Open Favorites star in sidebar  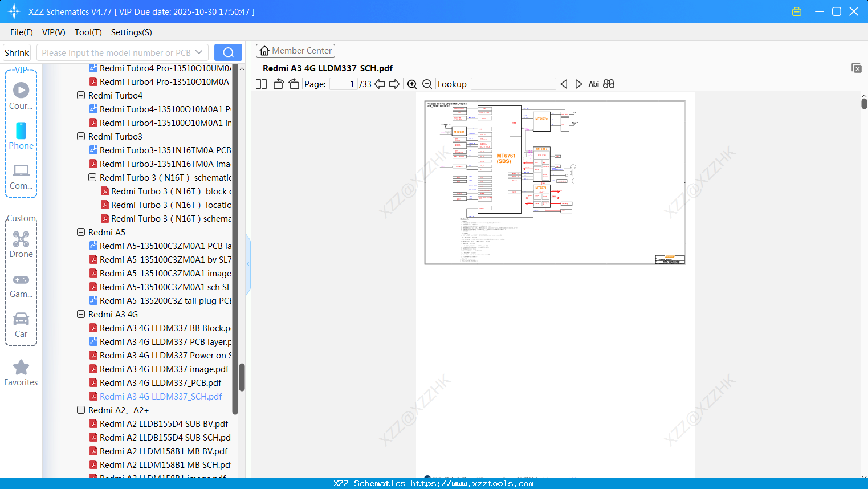tap(21, 368)
